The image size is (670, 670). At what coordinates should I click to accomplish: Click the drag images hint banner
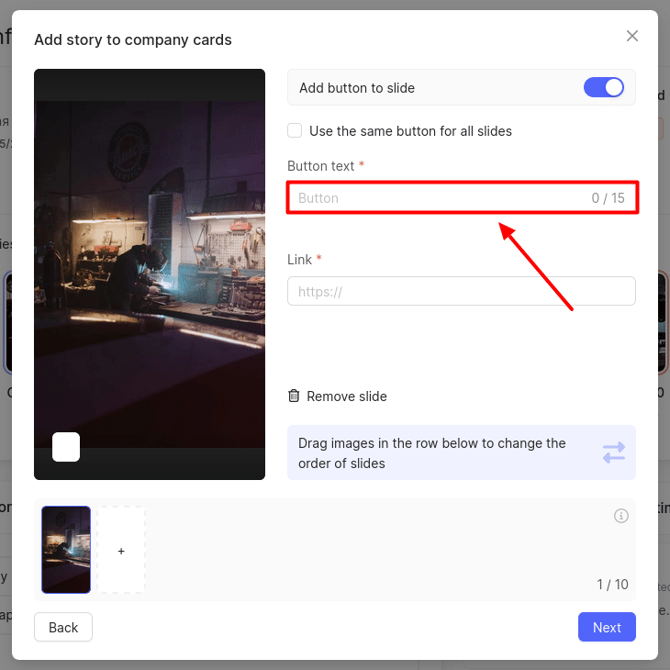[x=440, y=453]
